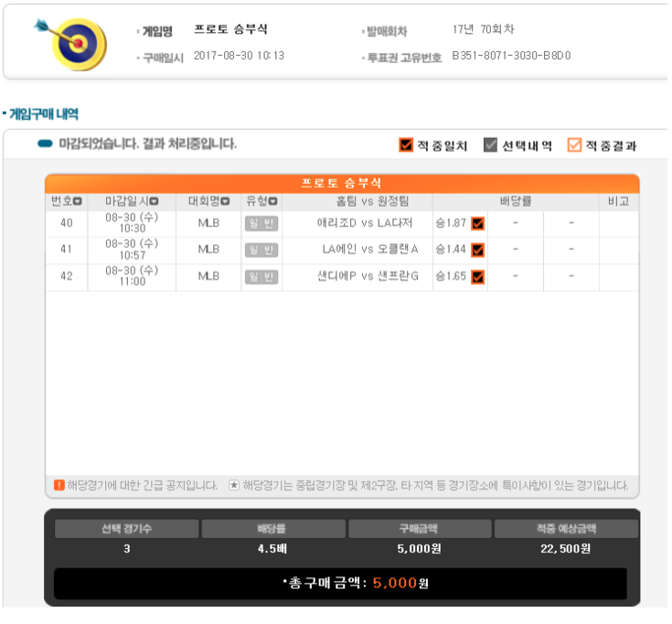Image resolution: width=672 pixels, height=624 pixels.
Task: Open the 대회명 column filter dropdown
Action: [225, 201]
